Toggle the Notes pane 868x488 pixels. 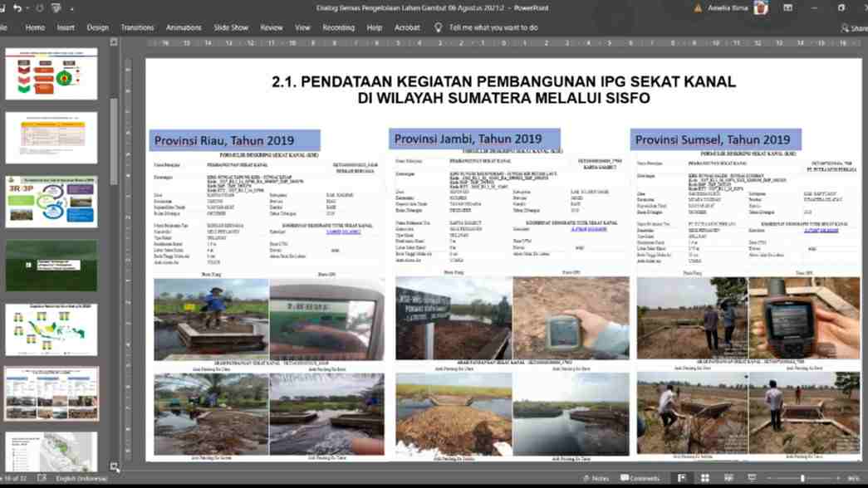596,478
